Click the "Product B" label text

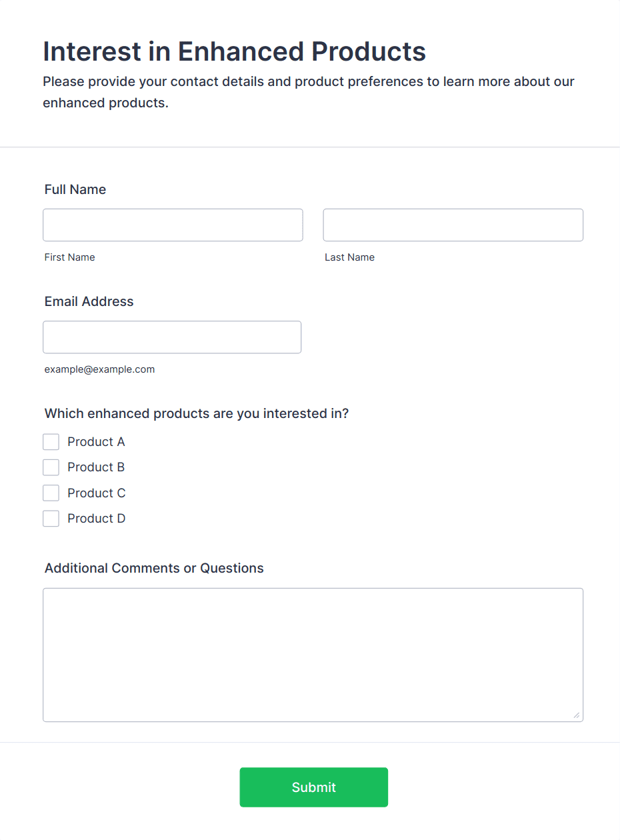tap(96, 467)
